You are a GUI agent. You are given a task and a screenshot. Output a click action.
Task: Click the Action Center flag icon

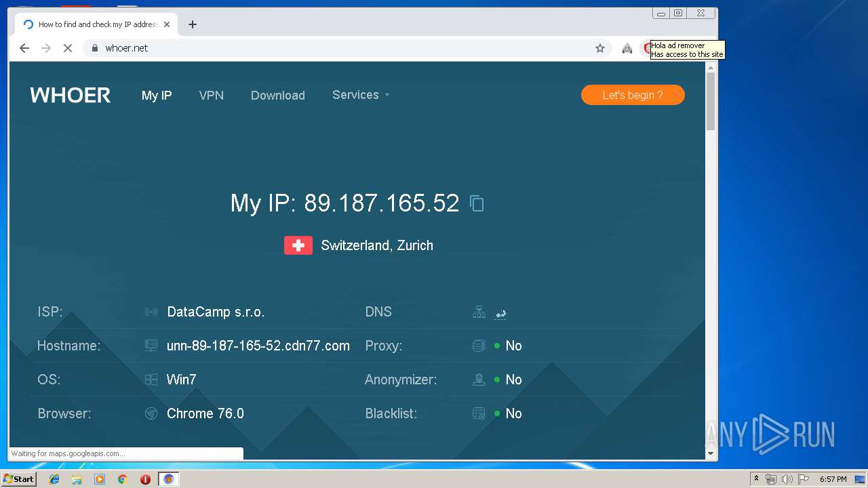pos(804,479)
